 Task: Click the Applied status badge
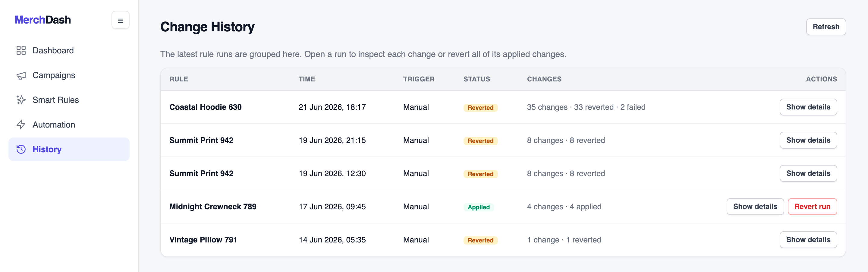pyautogui.click(x=479, y=207)
